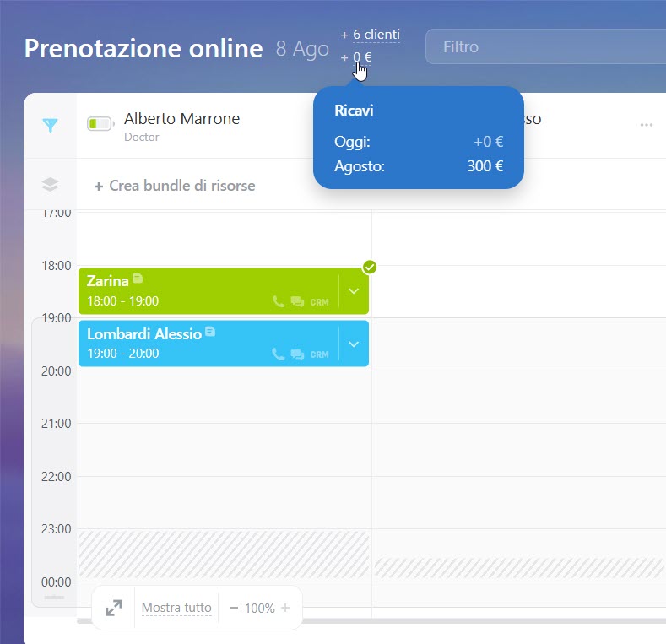Image resolution: width=666 pixels, height=644 pixels.
Task: Click CRM icon on Lombardi Alessio booking
Action: pos(319,354)
